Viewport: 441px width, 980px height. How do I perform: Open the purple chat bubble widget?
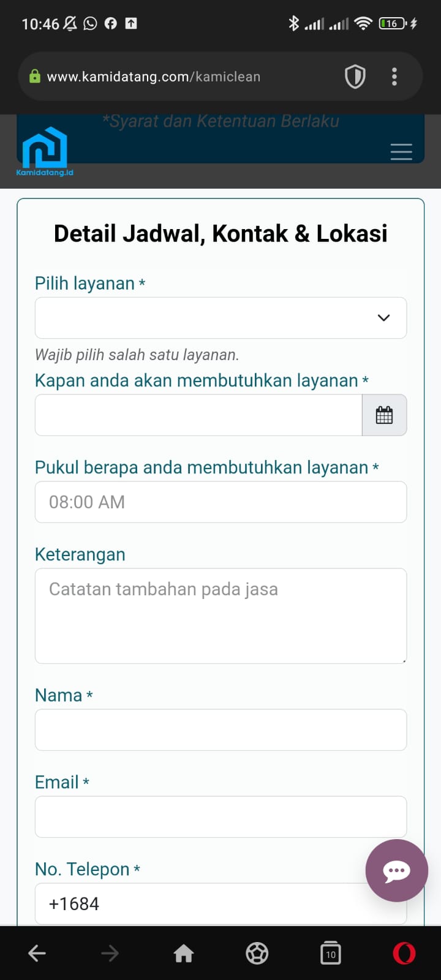coord(396,870)
